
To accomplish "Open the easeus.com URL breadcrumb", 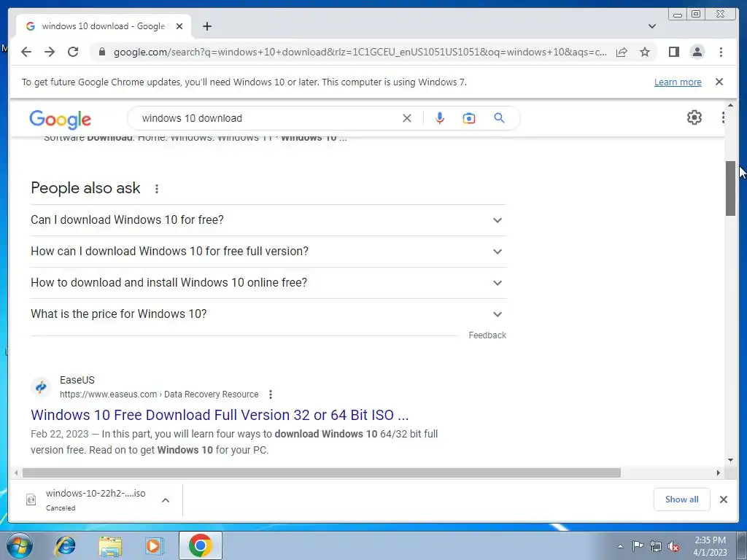I will click(x=159, y=394).
